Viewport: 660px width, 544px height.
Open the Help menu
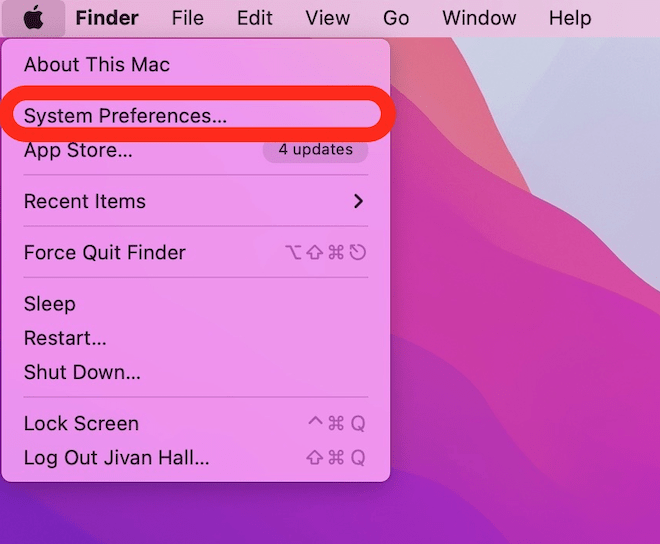(569, 18)
